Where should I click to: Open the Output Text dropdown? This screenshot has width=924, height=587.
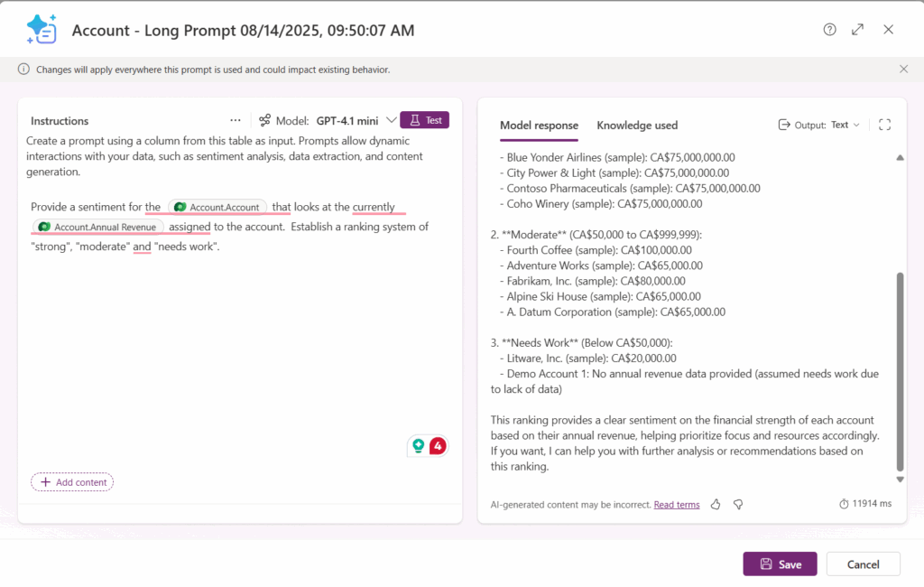coord(827,125)
